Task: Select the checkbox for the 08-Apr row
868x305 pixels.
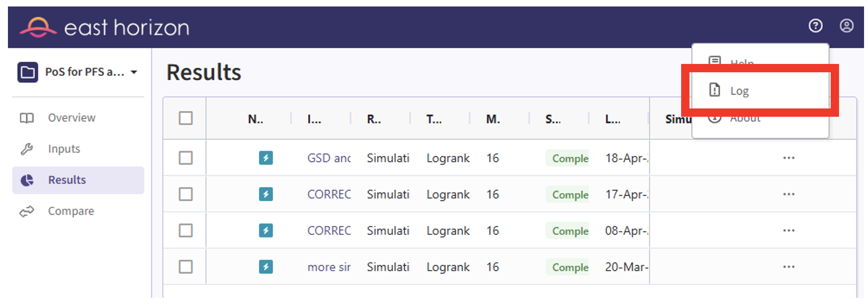Action: click(x=185, y=231)
